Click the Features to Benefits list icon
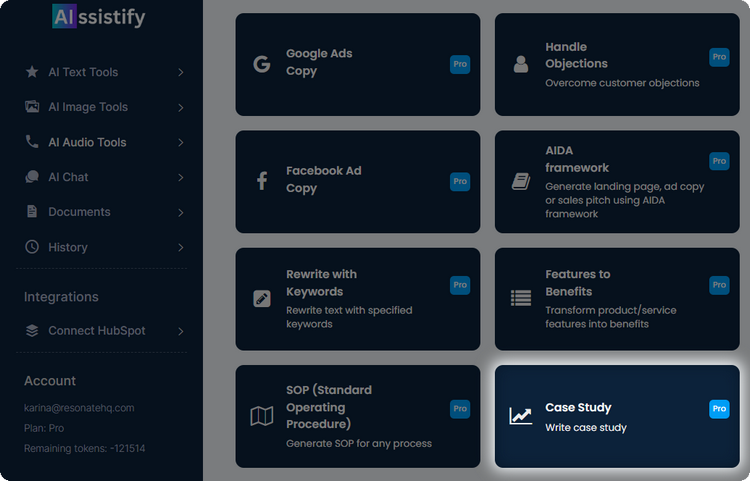Image resolution: width=750 pixels, height=481 pixels. point(521,298)
